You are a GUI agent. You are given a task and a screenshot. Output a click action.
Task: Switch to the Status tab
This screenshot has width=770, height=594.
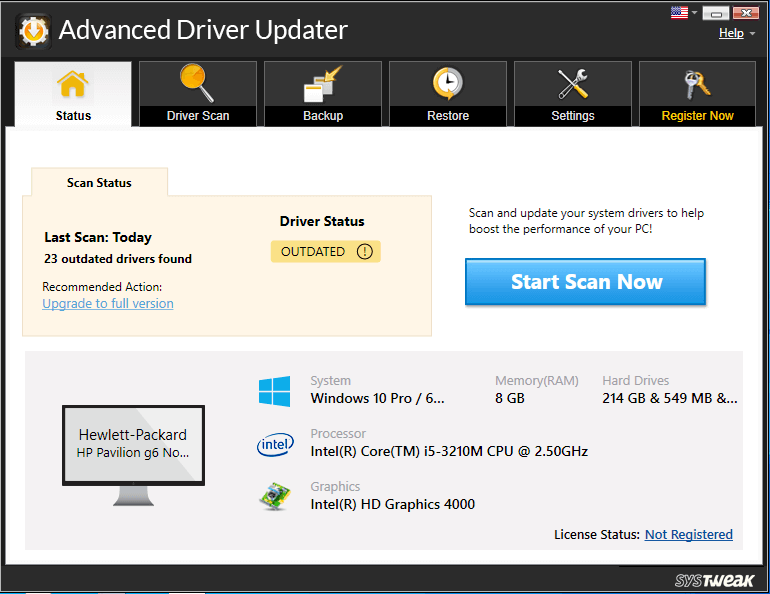pyautogui.click(x=73, y=94)
